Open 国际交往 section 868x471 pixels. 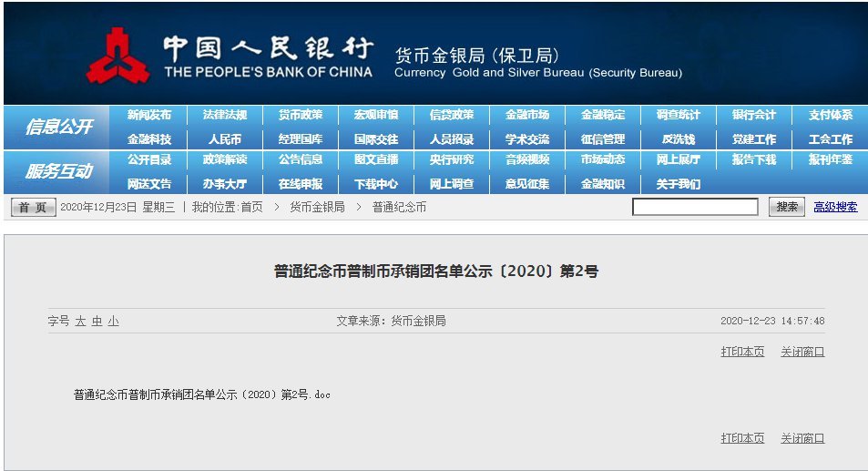pyautogui.click(x=376, y=138)
